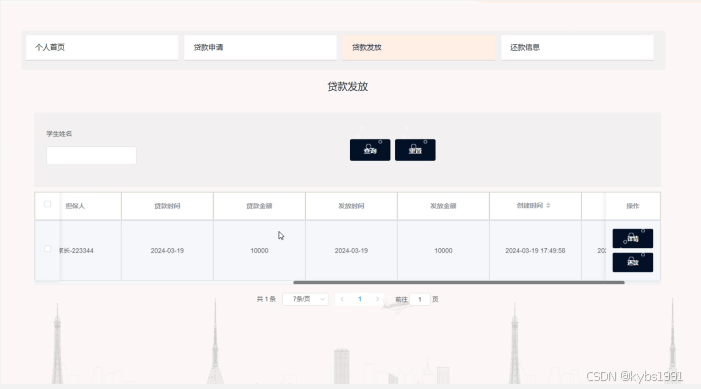Sort by 创建时间 using the sort arrows

click(x=548, y=206)
